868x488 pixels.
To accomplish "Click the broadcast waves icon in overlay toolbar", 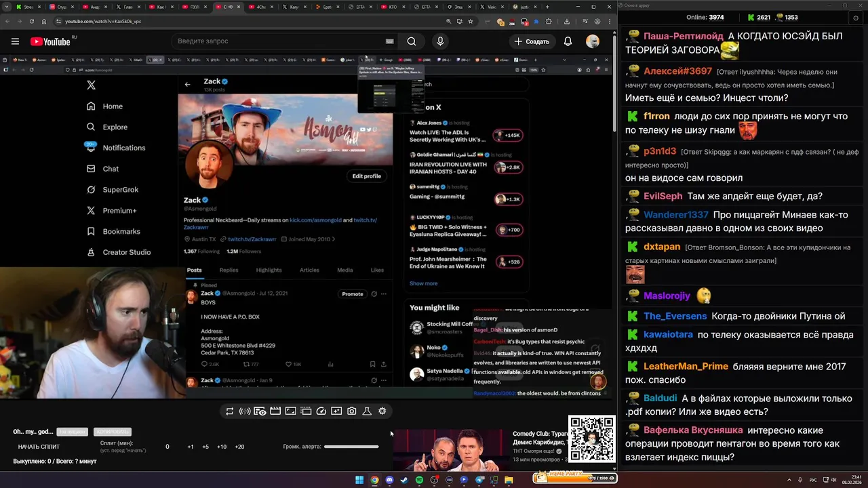I will tap(245, 411).
